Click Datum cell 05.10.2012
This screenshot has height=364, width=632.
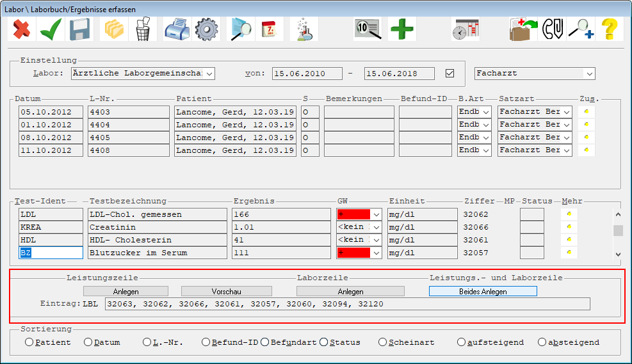(x=51, y=112)
